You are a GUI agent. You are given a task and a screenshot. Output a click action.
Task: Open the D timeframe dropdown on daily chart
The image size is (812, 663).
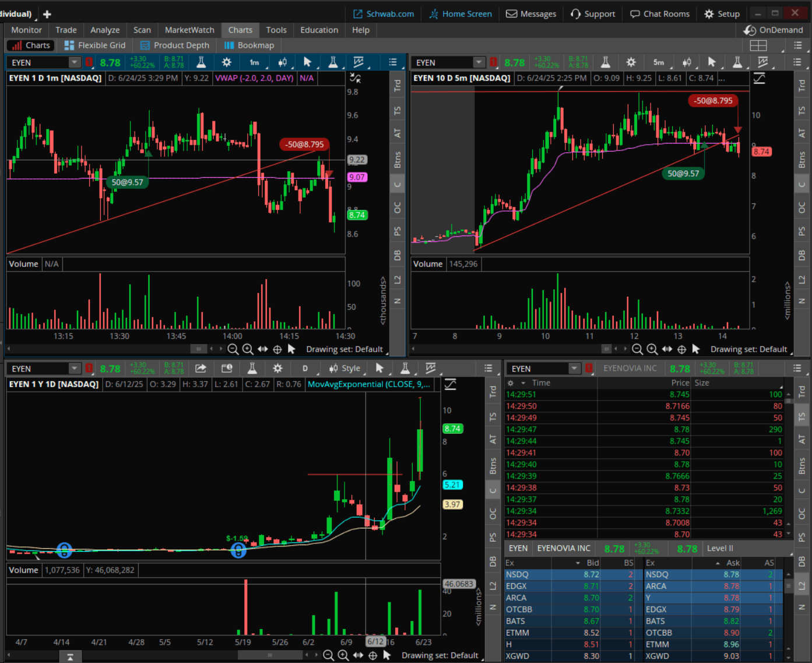click(x=305, y=368)
